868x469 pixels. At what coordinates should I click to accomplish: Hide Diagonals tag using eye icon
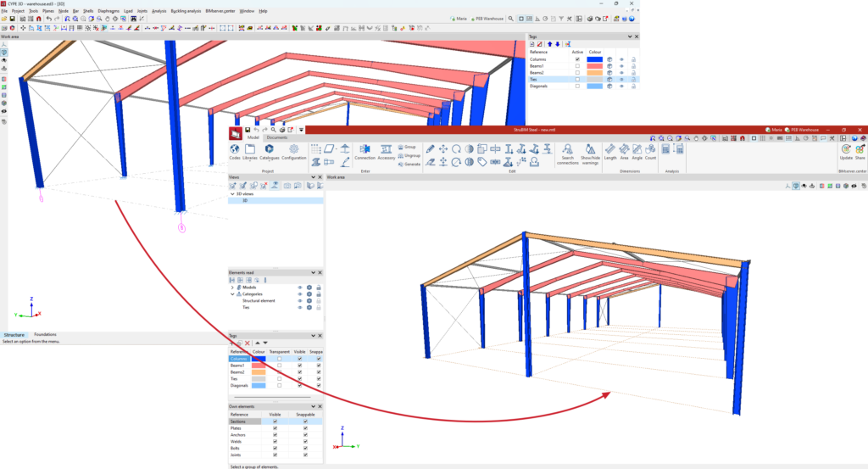620,86
